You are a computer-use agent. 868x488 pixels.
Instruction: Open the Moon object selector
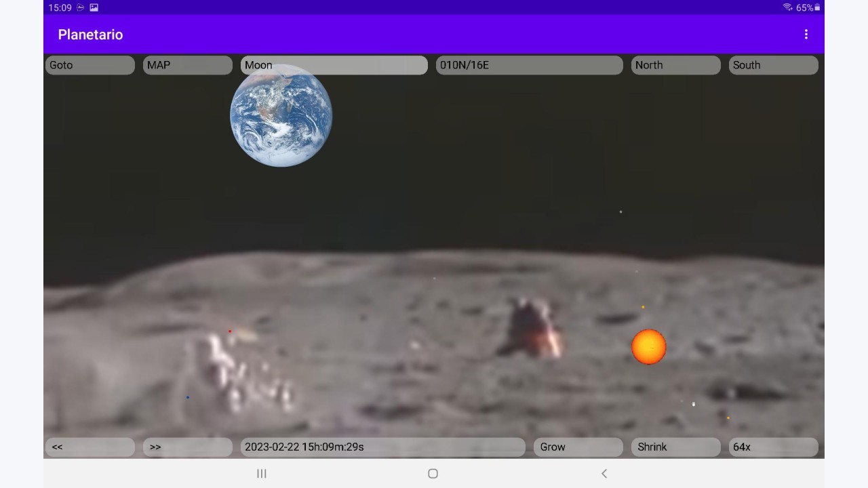coord(334,65)
